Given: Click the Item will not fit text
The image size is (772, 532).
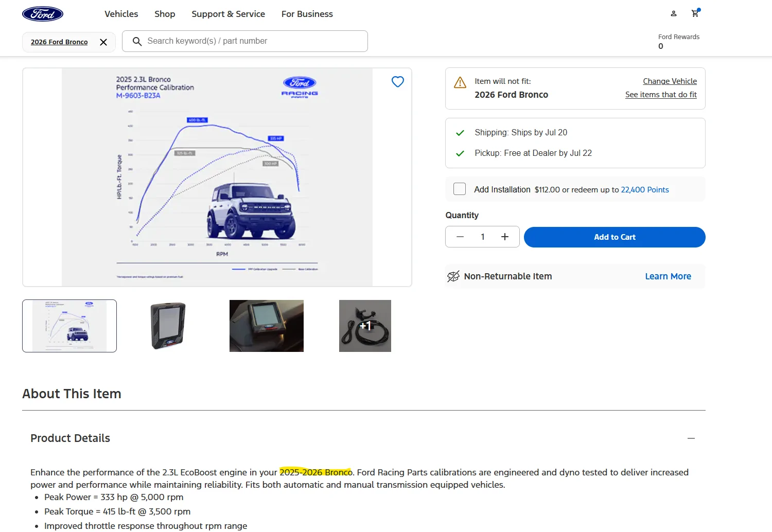Looking at the screenshot, I should click(503, 81).
